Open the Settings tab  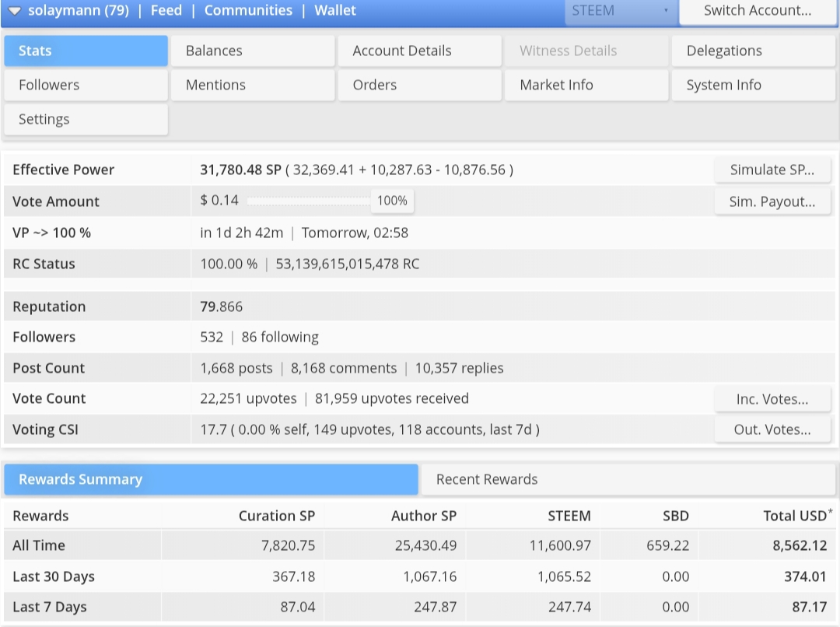[86, 120]
